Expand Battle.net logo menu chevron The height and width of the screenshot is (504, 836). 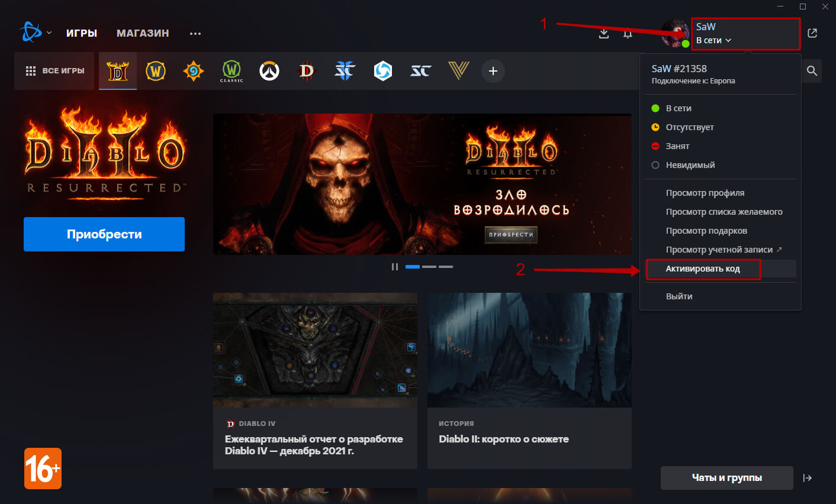pyautogui.click(x=49, y=33)
